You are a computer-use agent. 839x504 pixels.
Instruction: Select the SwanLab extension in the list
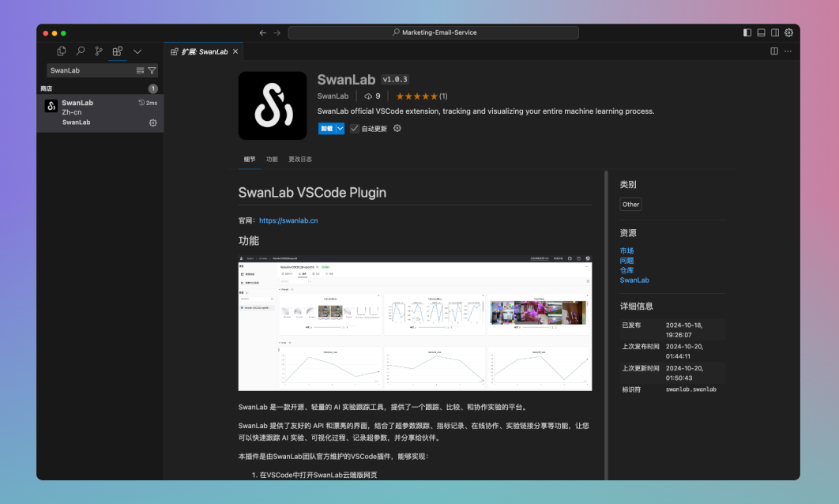100,113
